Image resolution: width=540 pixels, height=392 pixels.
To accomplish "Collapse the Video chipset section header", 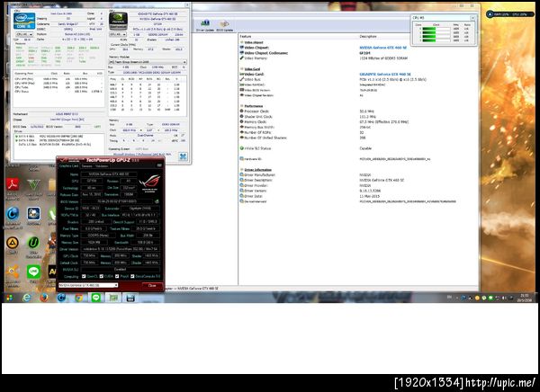I will point(254,42).
